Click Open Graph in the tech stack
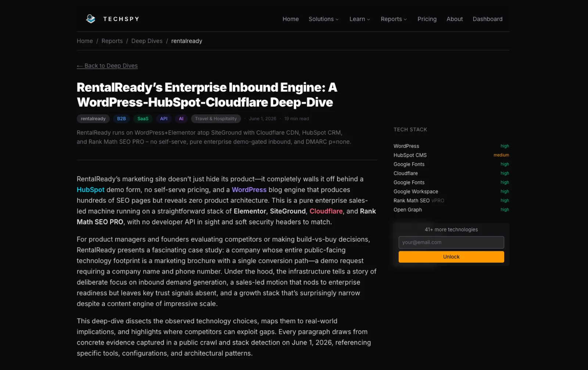 (x=408, y=210)
